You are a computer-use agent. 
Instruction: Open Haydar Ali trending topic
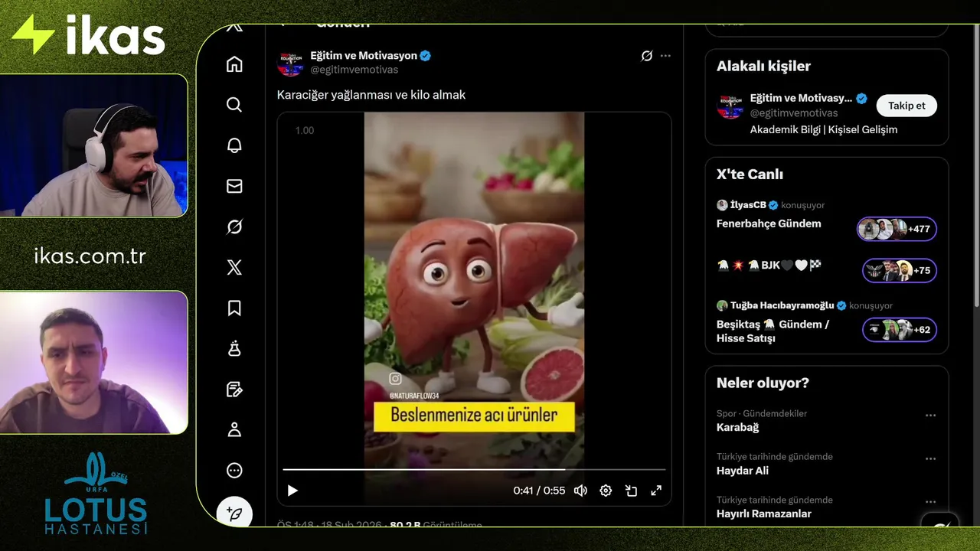[x=743, y=471]
